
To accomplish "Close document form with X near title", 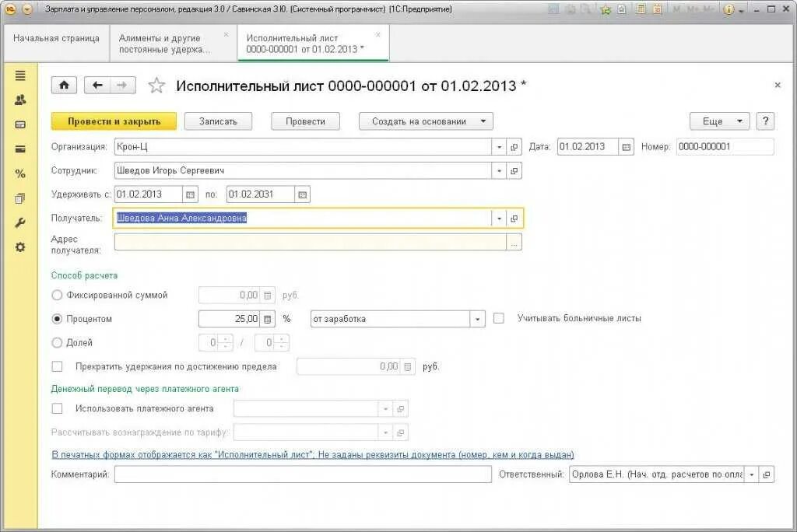I will pyautogui.click(x=778, y=86).
